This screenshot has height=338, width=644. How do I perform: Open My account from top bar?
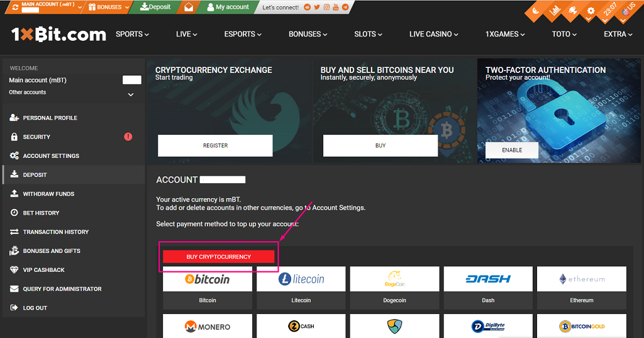[228, 7]
